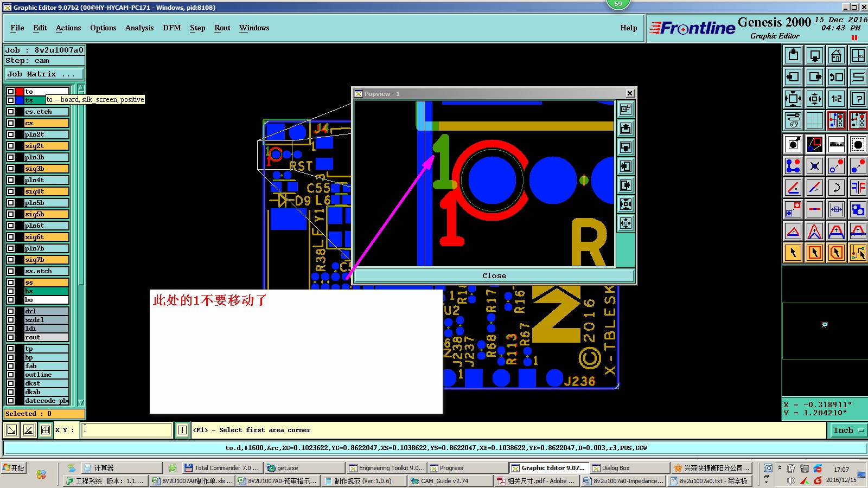Open the Rout menu
Screen dimensions: 868x488
pyautogui.click(x=222, y=28)
